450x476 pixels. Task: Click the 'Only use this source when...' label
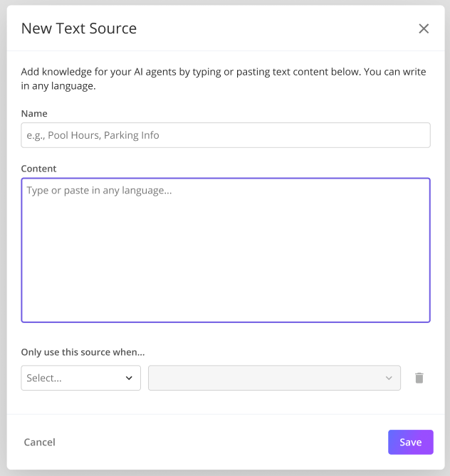click(83, 352)
